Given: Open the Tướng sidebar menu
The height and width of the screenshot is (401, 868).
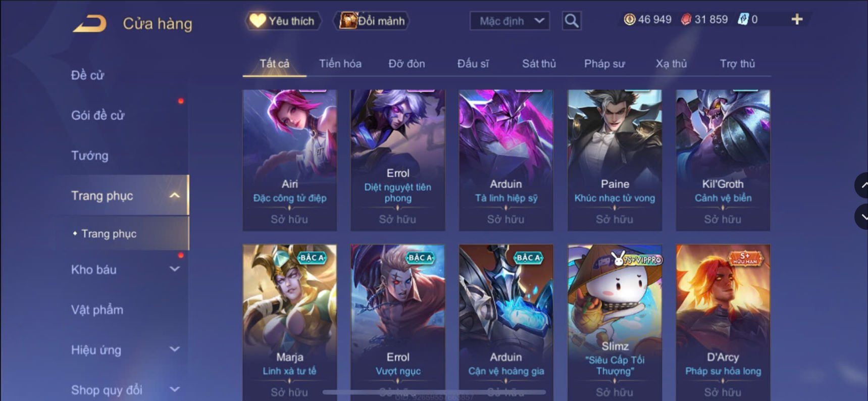Looking at the screenshot, I should pos(90,156).
